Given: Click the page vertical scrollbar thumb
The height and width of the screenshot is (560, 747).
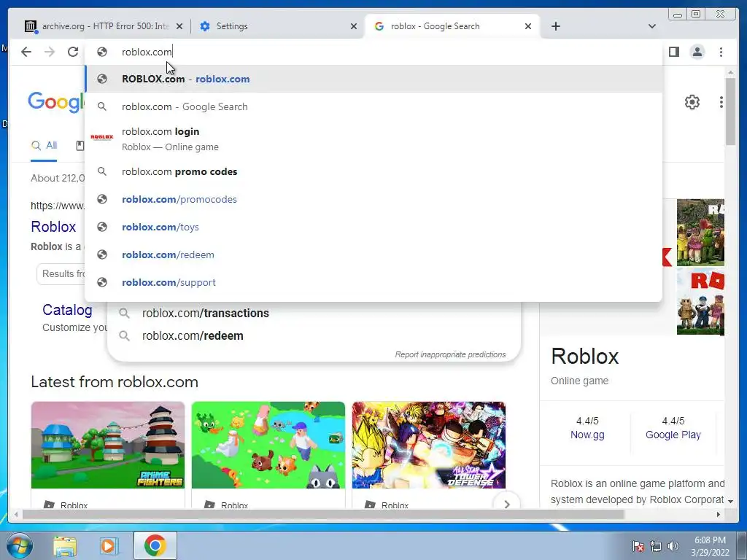Looking at the screenshot, I should (x=730, y=112).
